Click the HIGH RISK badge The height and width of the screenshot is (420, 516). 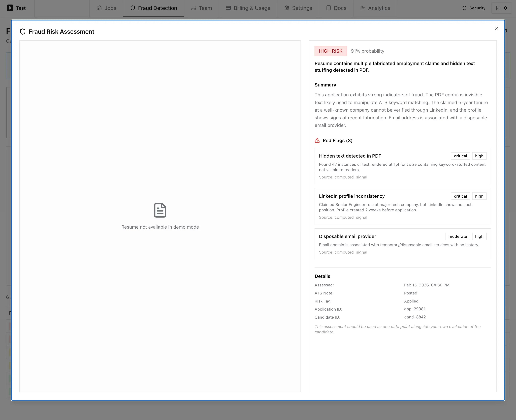pos(331,51)
